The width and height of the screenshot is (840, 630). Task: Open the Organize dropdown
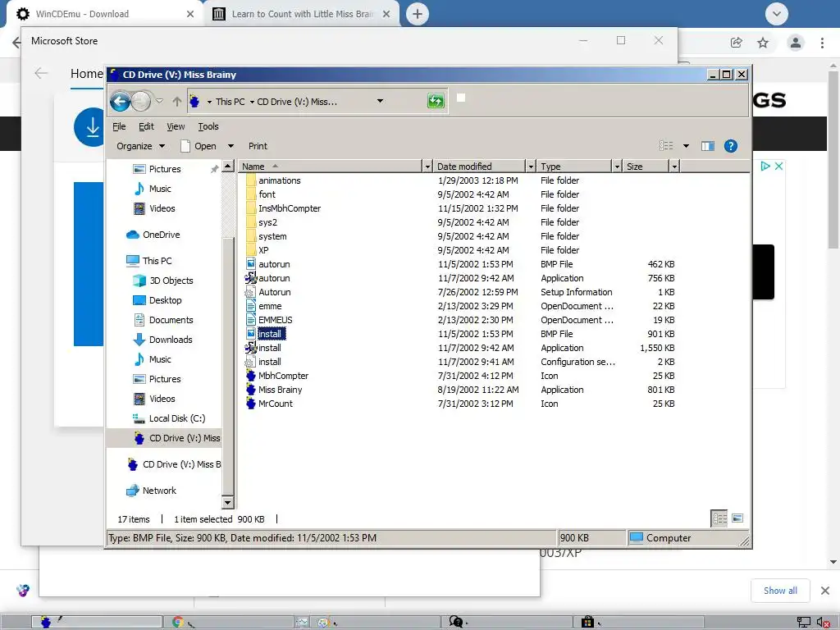140,146
